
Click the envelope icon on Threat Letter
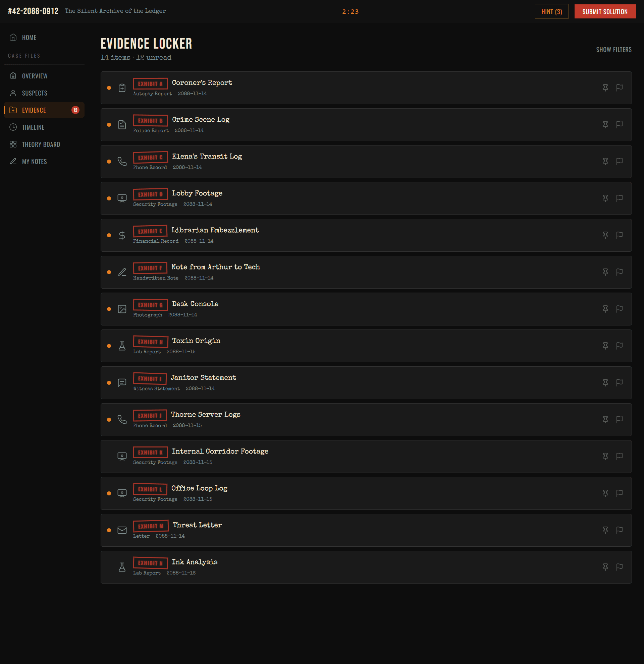coord(122,530)
